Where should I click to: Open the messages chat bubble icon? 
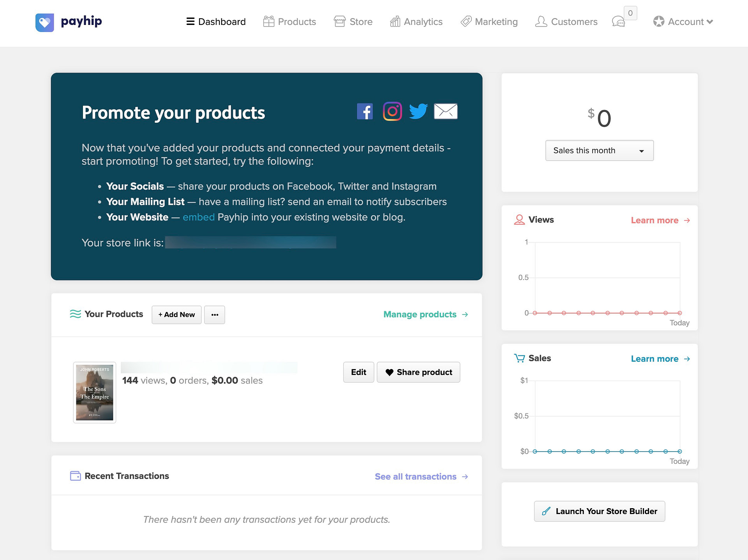(x=618, y=22)
